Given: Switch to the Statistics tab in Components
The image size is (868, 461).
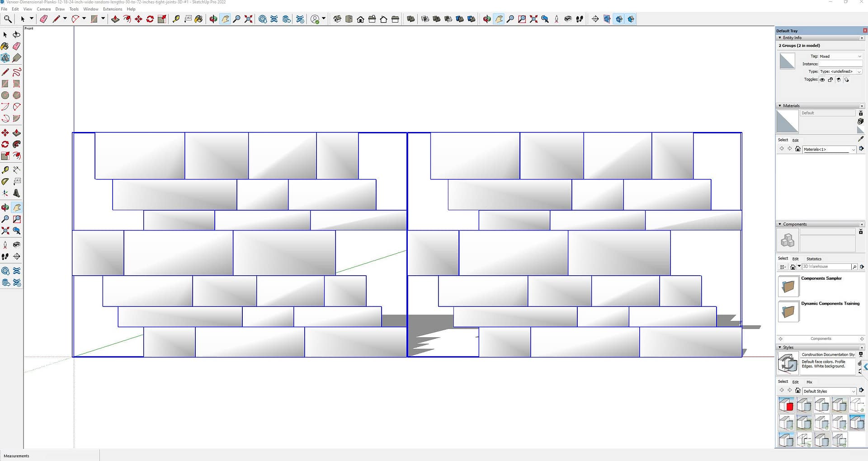Looking at the screenshot, I should point(814,259).
